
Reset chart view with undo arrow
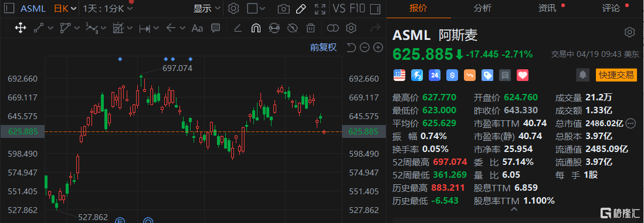click(351, 48)
